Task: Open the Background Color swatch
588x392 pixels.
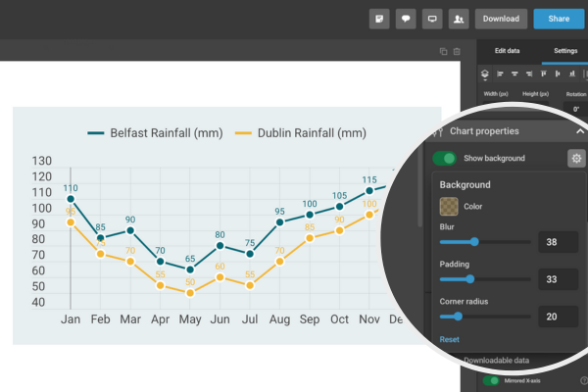Action: tap(449, 207)
